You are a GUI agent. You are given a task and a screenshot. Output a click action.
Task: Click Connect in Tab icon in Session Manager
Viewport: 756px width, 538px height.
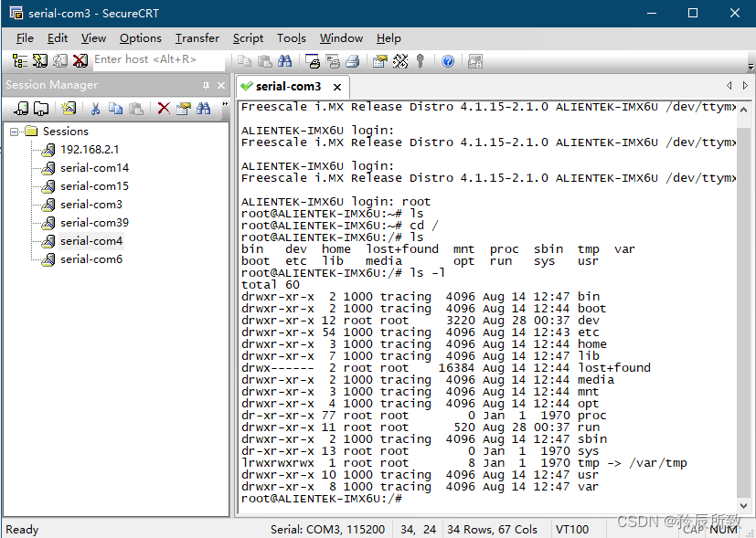[x=41, y=109]
